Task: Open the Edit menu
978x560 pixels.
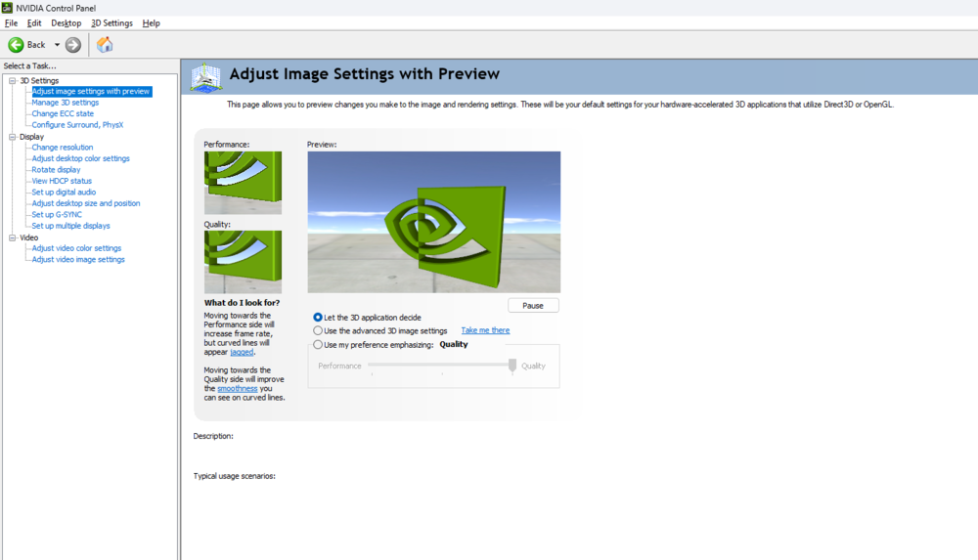Action: 34,23
